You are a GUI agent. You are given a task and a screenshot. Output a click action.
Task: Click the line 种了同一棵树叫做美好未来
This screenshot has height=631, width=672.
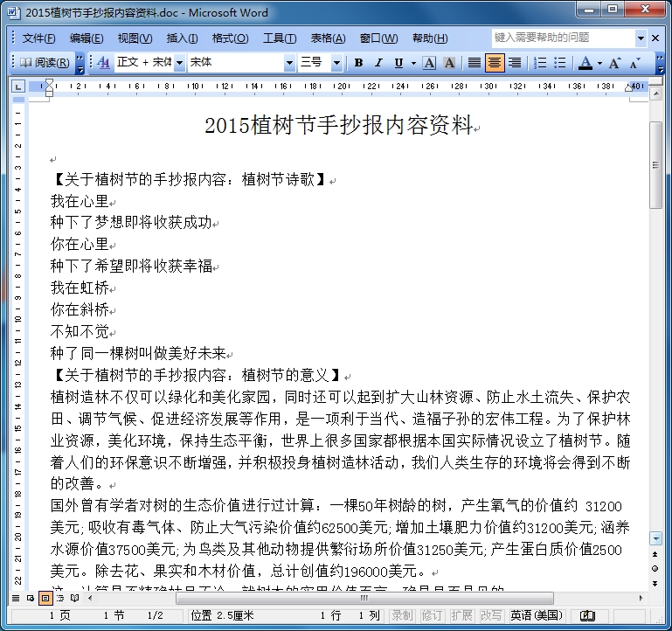[138, 353]
